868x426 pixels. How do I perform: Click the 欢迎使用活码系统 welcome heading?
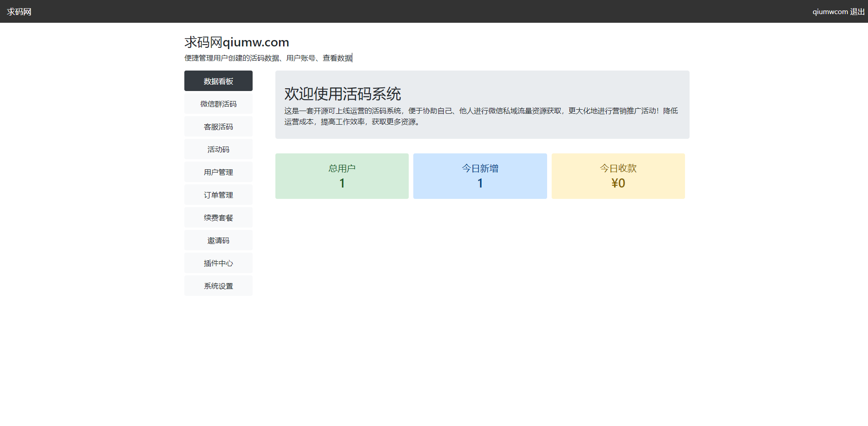pos(343,94)
